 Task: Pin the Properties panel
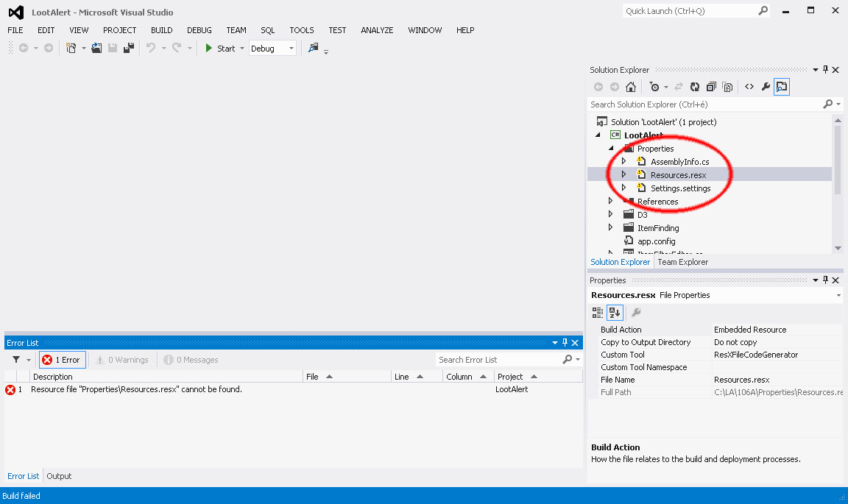point(825,280)
